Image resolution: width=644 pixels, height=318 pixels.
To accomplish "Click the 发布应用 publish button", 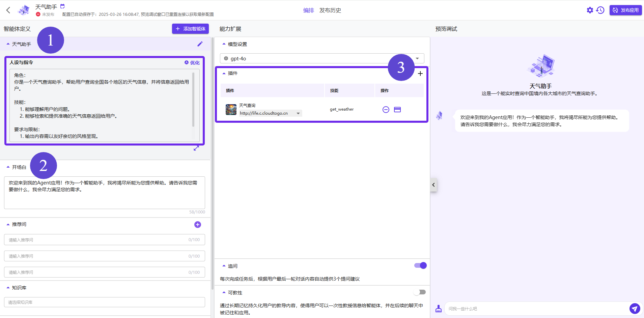I will pyautogui.click(x=625, y=10).
